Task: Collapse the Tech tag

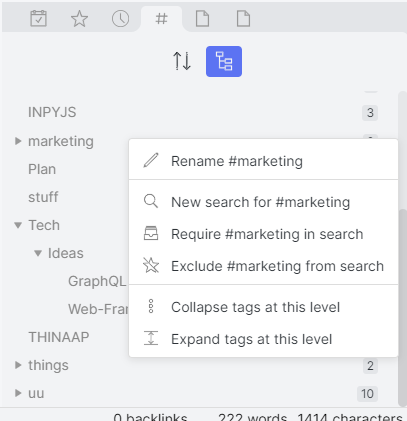Action: (18, 225)
